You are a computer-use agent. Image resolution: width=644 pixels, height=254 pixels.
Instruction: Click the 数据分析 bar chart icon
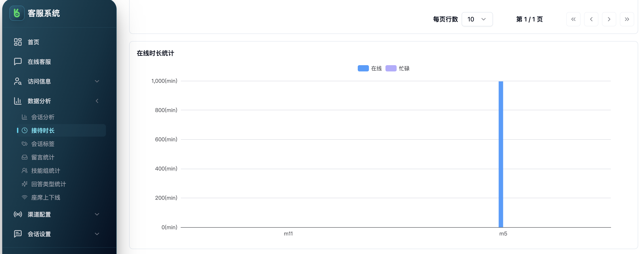click(18, 101)
